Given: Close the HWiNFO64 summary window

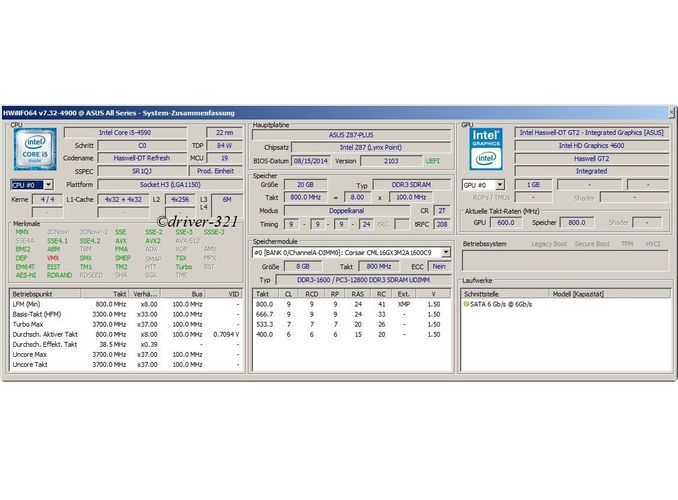Looking at the screenshot, I should click(672, 112).
